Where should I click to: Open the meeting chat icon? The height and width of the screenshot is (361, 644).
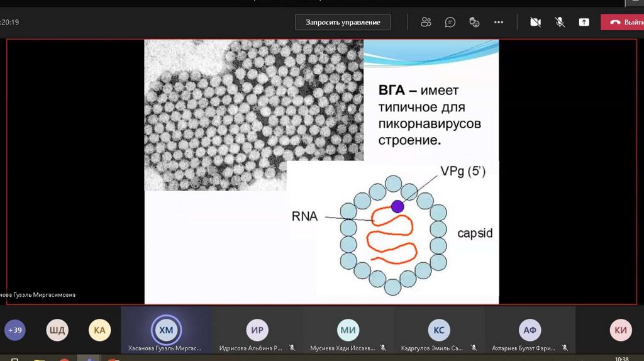pyautogui.click(x=450, y=22)
